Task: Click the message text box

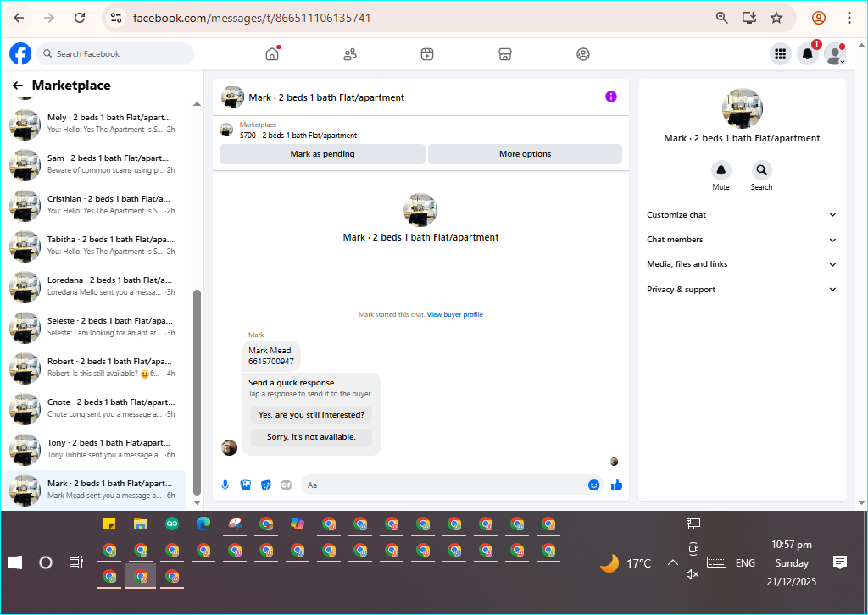Action: [442, 485]
